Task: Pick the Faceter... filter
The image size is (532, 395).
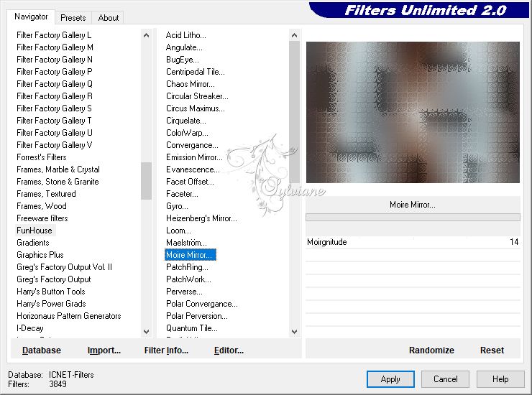Action: pyautogui.click(x=182, y=194)
